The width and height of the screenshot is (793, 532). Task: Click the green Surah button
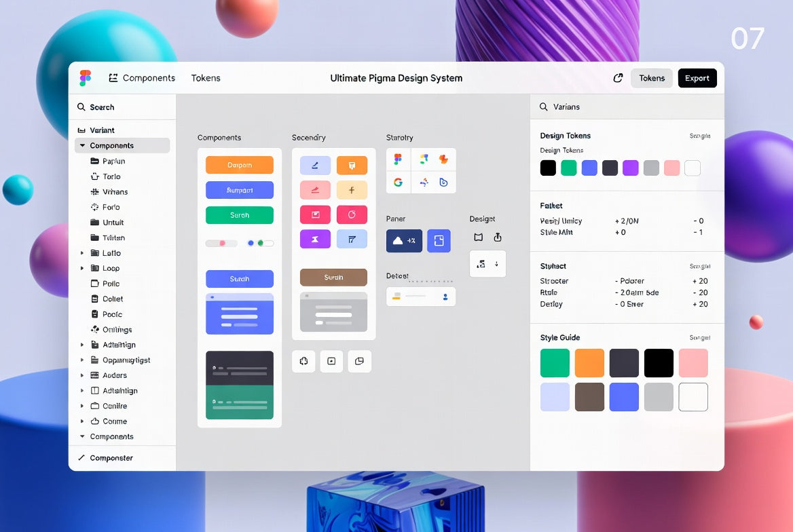coord(240,215)
